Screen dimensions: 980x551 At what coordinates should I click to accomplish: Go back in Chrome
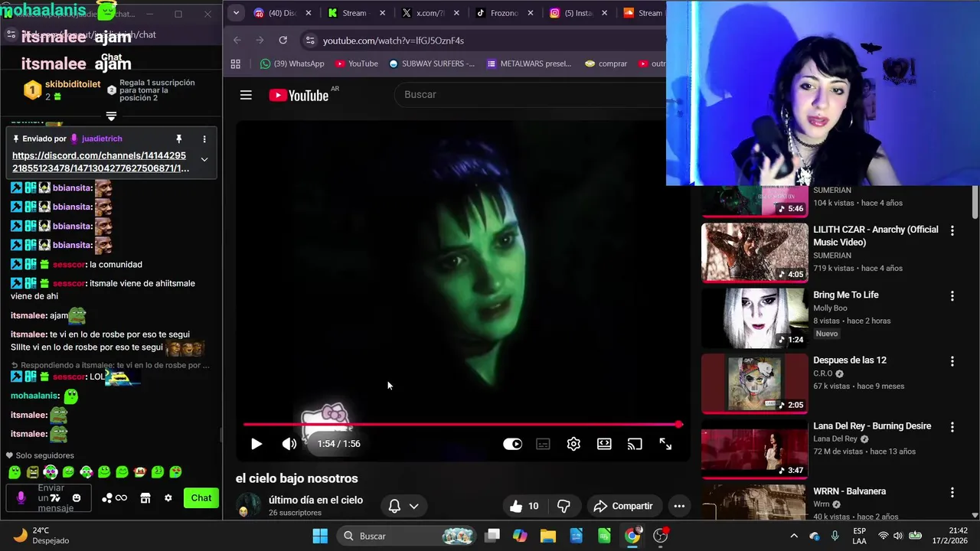(237, 40)
